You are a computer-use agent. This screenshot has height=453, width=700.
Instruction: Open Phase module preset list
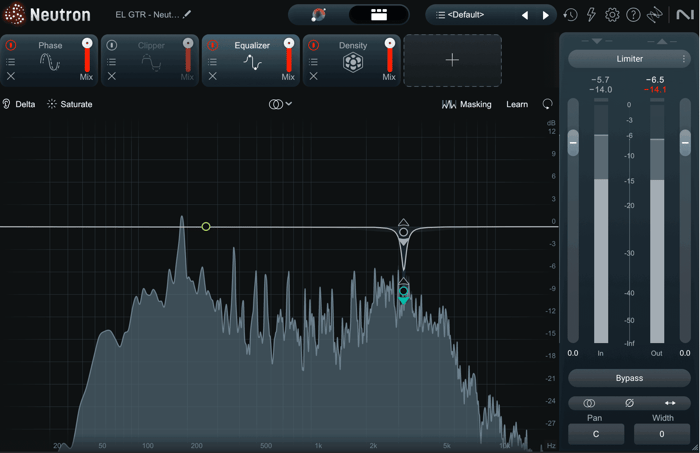[11, 62]
